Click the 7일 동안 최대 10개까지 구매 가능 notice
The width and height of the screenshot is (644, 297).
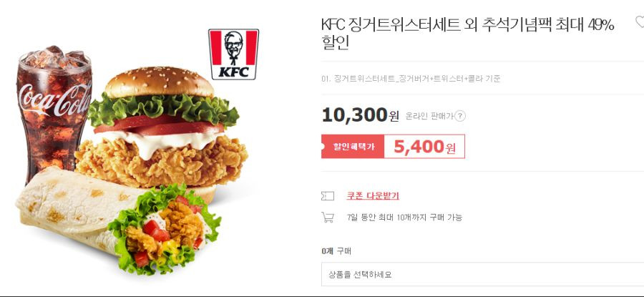[x=404, y=218]
